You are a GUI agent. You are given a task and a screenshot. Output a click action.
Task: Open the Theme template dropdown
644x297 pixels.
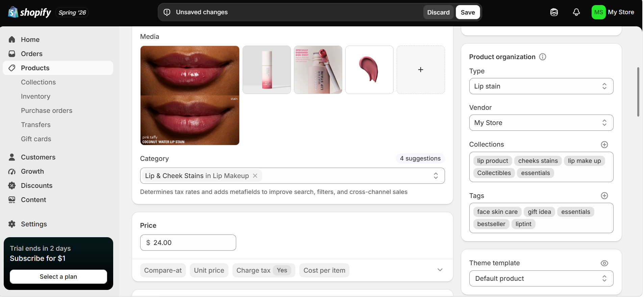tap(541, 278)
